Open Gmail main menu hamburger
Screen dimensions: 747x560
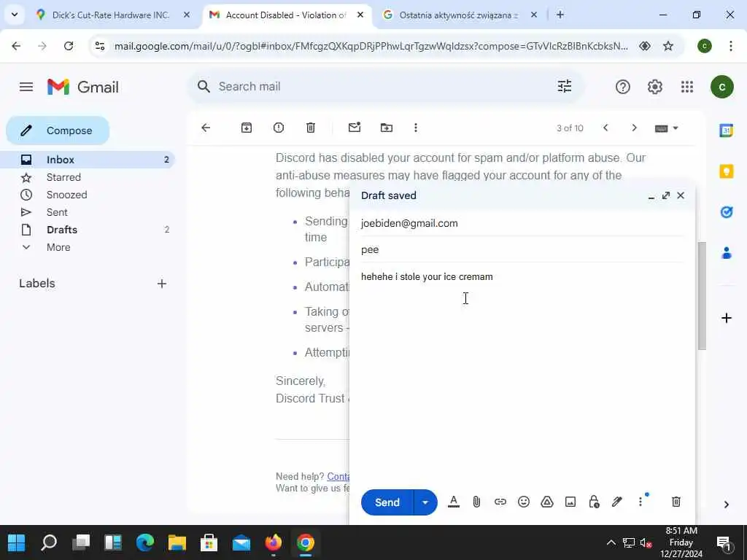tap(26, 87)
